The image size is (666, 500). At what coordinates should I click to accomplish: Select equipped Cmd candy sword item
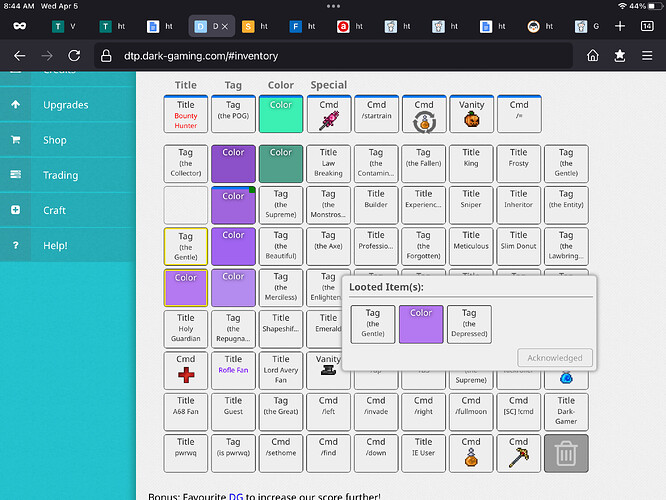(329, 114)
